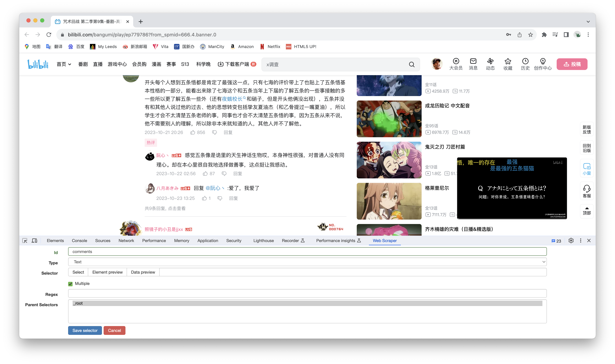Click the Save selector button
The width and height of the screenshot is (615, 364).
[85, 330]
